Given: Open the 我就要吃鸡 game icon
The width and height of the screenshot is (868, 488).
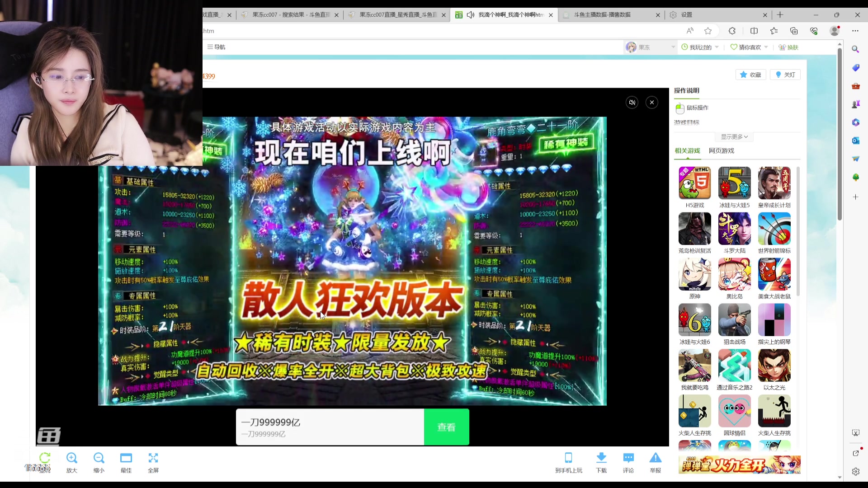Looking at the screenshot, I should point(695,366).
